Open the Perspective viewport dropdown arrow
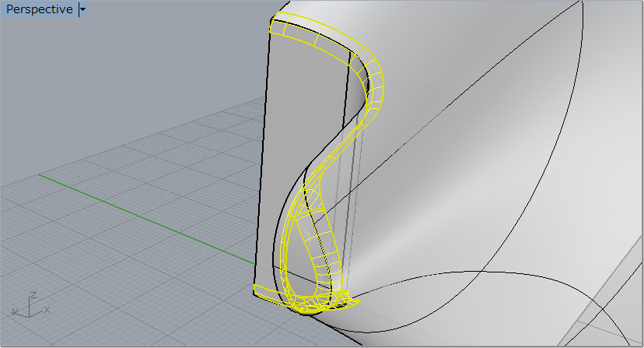This screenshot has height=348, width=644. tap(82, 9)
